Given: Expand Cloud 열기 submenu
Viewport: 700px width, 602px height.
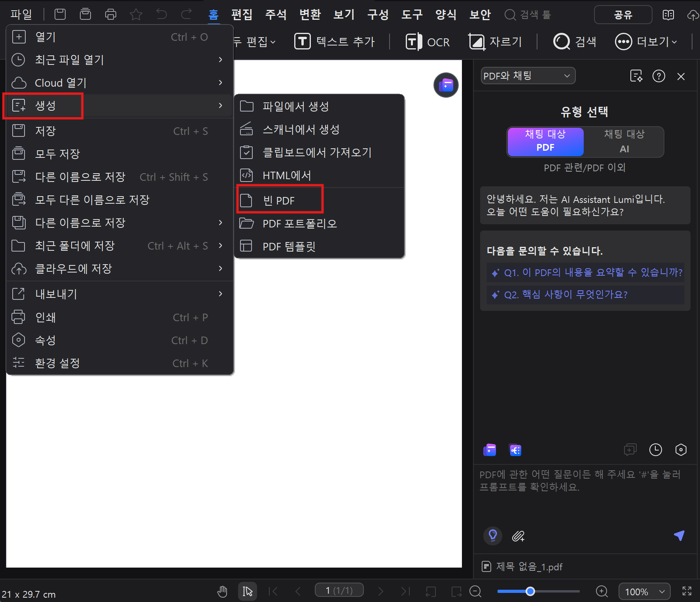Looking at the screenshot, I should coord(119,83).
